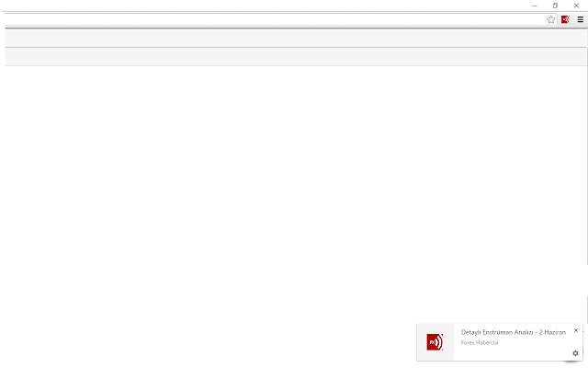
Task: Open notification settings gear icon
Action: click(575, 353)
